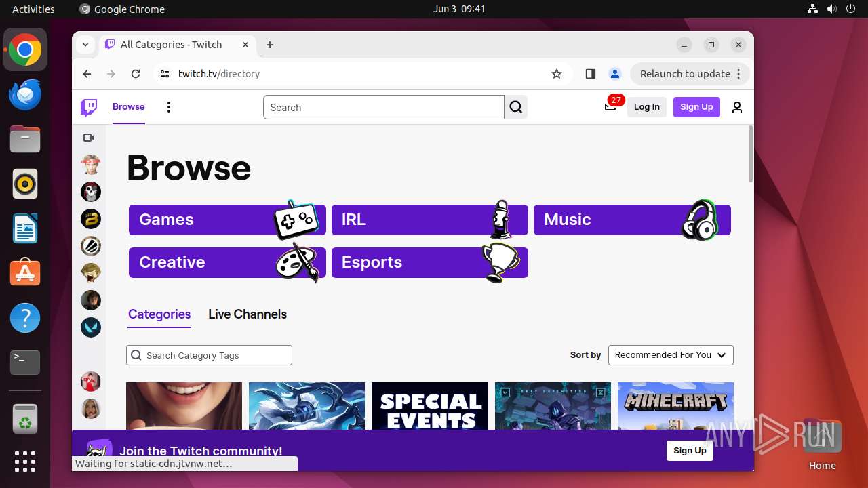Open the Music category banner
Image resolution: width=868 pixels, height=488 pixels.
[x=632, y=220]
